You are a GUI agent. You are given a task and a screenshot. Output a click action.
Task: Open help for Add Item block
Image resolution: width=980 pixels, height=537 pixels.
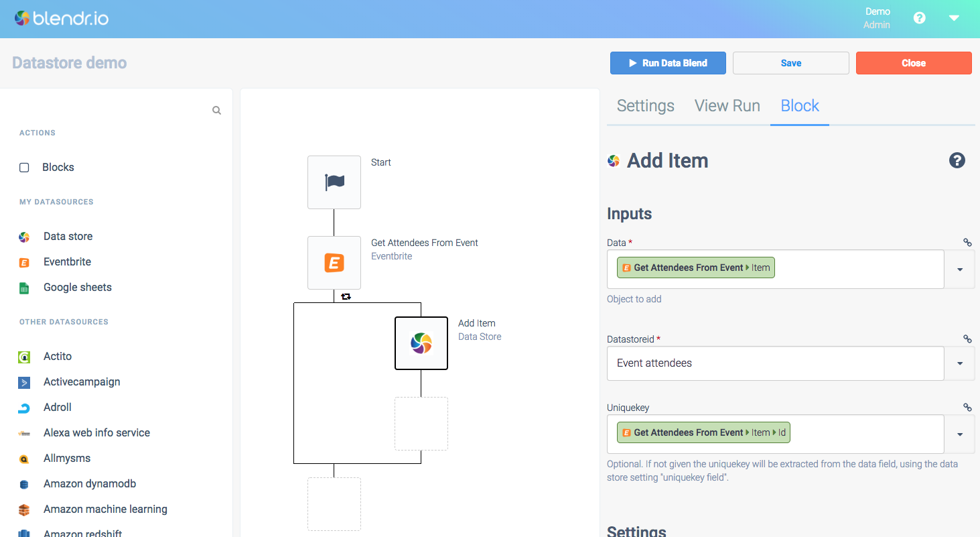pos(957,160)
